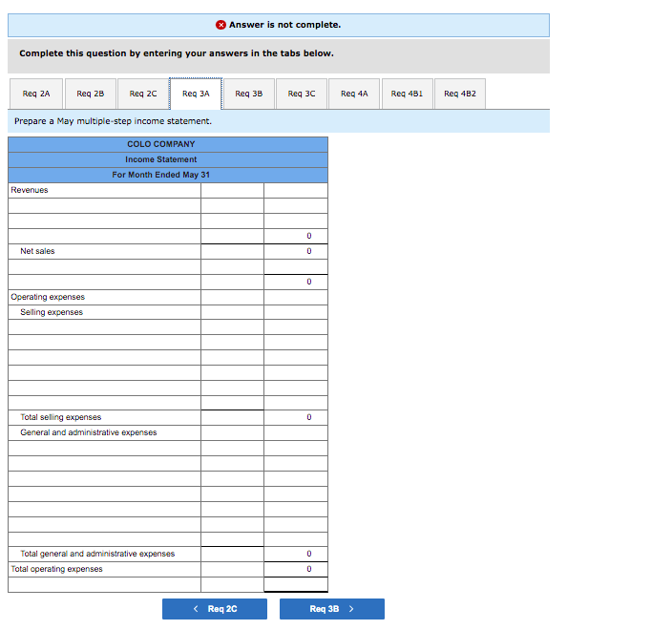
Task: Click the 'Prepare a May multiple-step income statement' instruction
Action: tap(114, 121)
